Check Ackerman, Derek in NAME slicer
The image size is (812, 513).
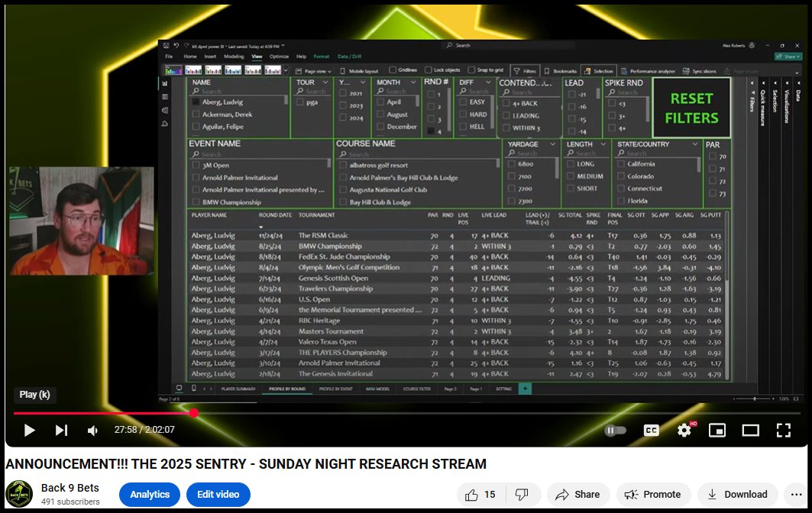tap(196, 115)
